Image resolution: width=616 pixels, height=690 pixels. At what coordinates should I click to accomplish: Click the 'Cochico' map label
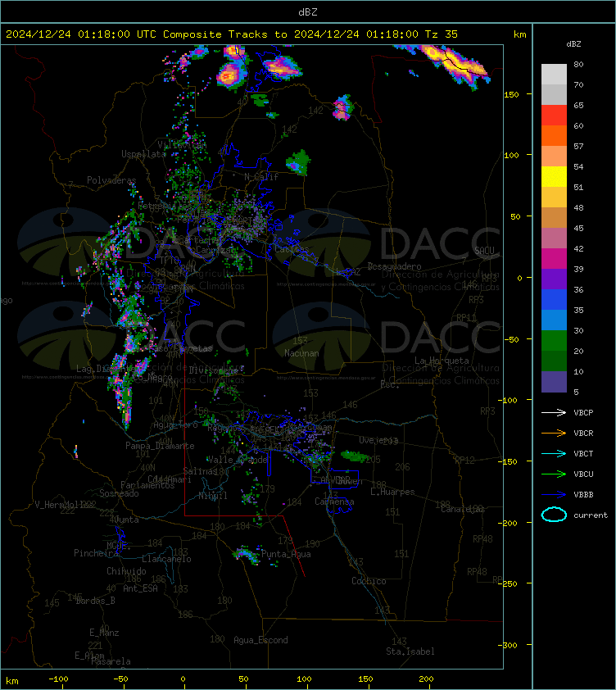pos(369,581)
